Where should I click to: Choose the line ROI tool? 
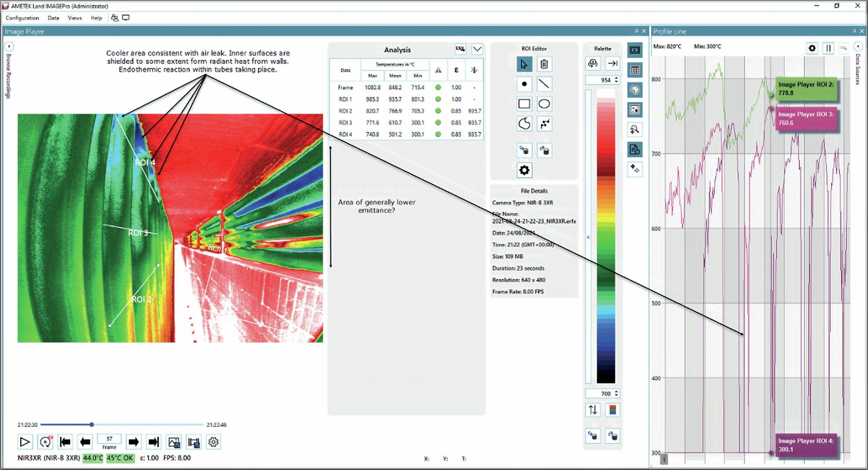pyautogui.click(x=544, y=84)
